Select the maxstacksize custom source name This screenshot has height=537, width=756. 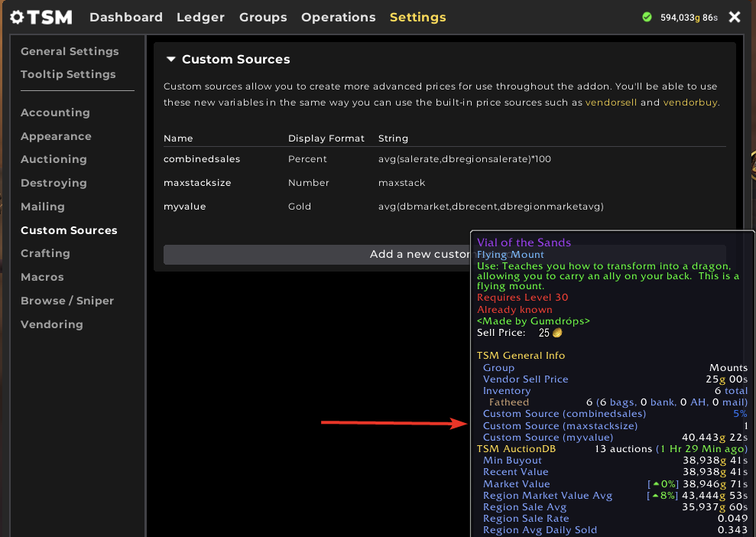pos(197,183)
